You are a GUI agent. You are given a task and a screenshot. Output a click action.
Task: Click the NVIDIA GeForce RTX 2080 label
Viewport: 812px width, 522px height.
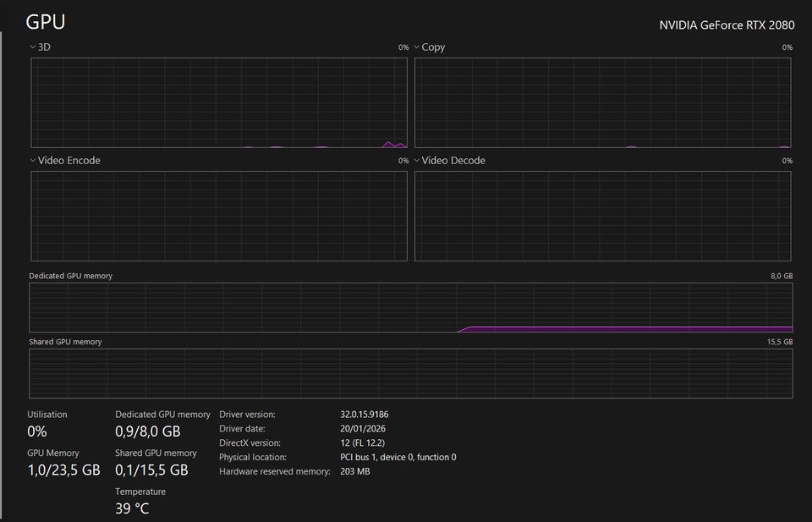727,25
